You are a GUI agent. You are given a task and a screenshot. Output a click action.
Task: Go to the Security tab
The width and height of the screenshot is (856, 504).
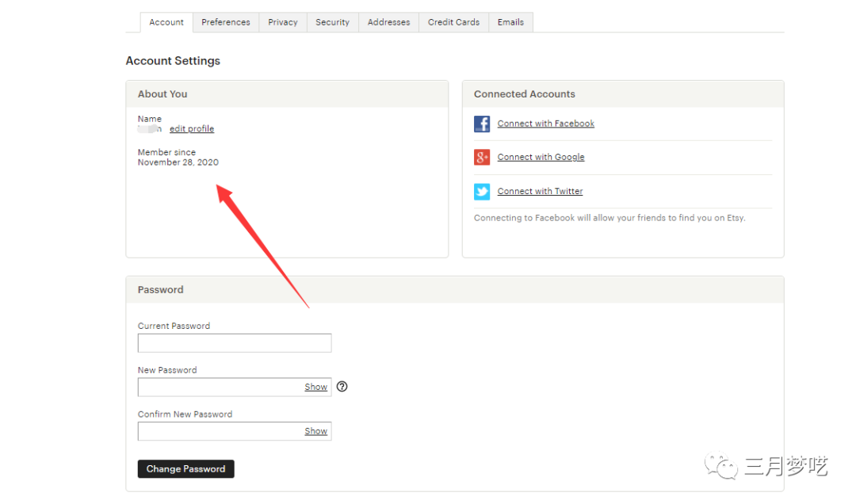(332, 22)
